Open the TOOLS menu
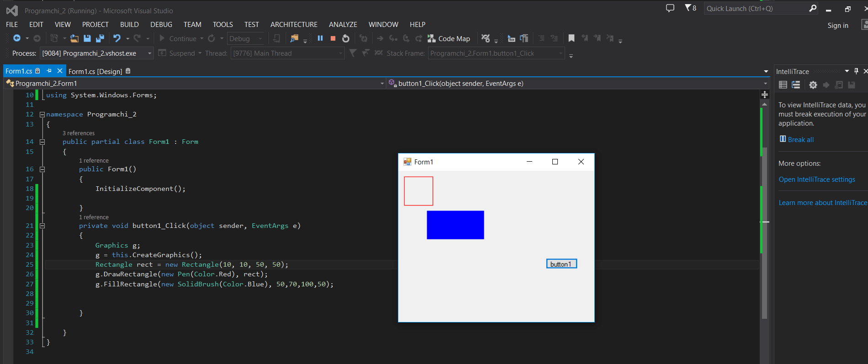This screenshot has width=868, height=364. (x=223, y=25)
